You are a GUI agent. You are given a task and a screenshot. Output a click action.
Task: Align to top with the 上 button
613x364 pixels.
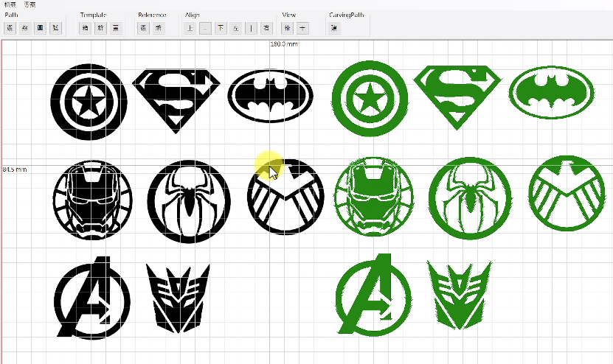(190, 28)
